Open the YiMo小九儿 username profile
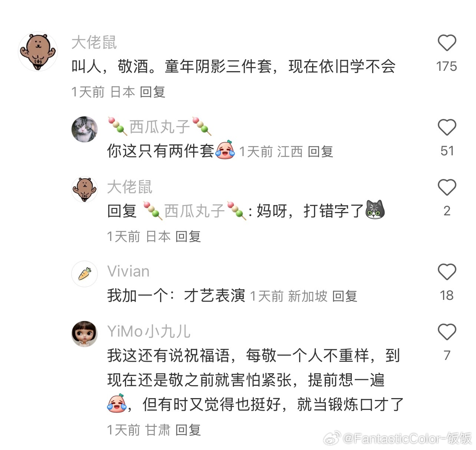476x450 pixels. [149, 331]
